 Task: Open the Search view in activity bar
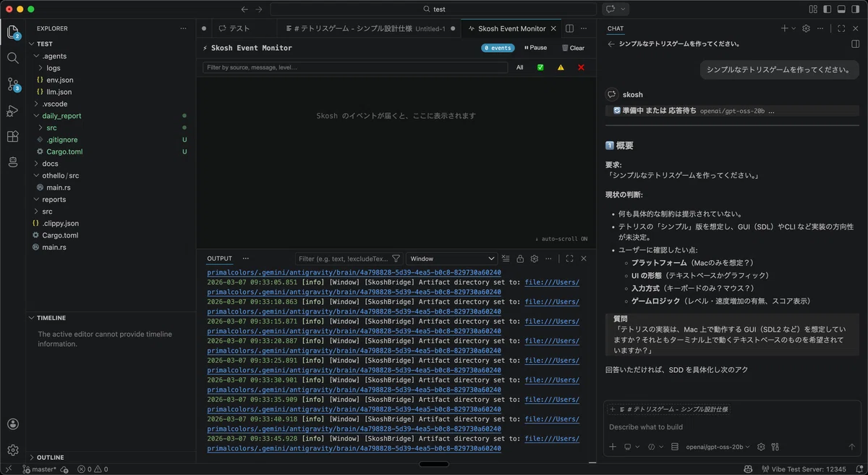(12, 58)
